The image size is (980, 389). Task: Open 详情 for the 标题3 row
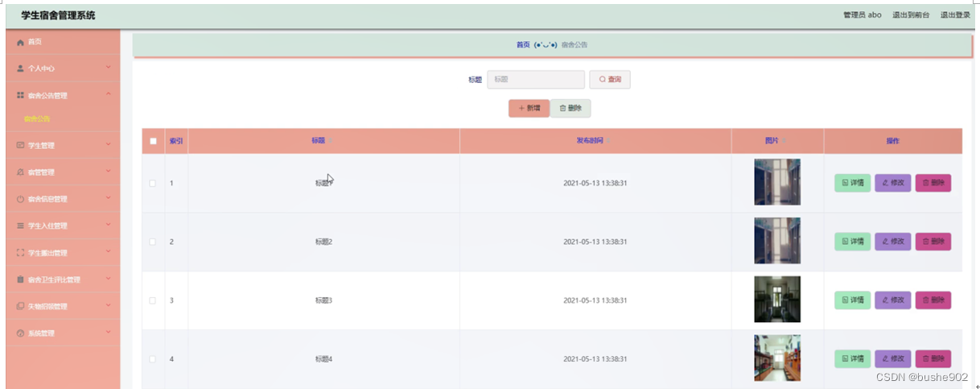[x=852, y=300]
